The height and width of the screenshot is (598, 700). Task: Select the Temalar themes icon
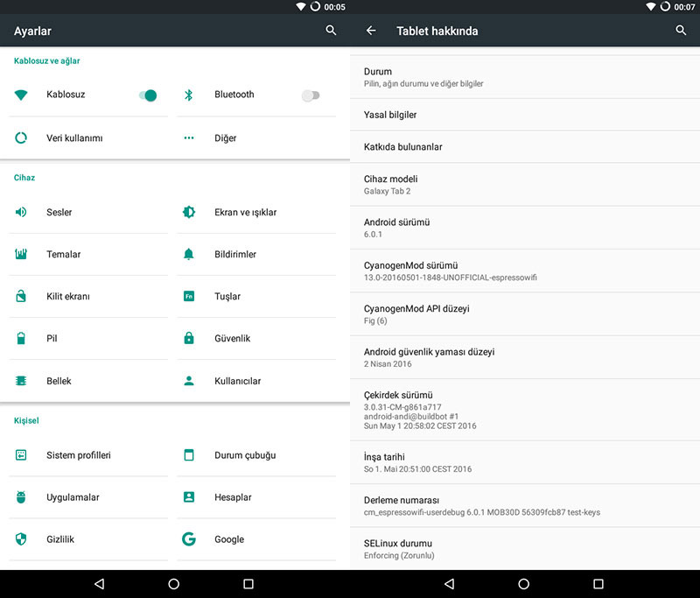21,254
